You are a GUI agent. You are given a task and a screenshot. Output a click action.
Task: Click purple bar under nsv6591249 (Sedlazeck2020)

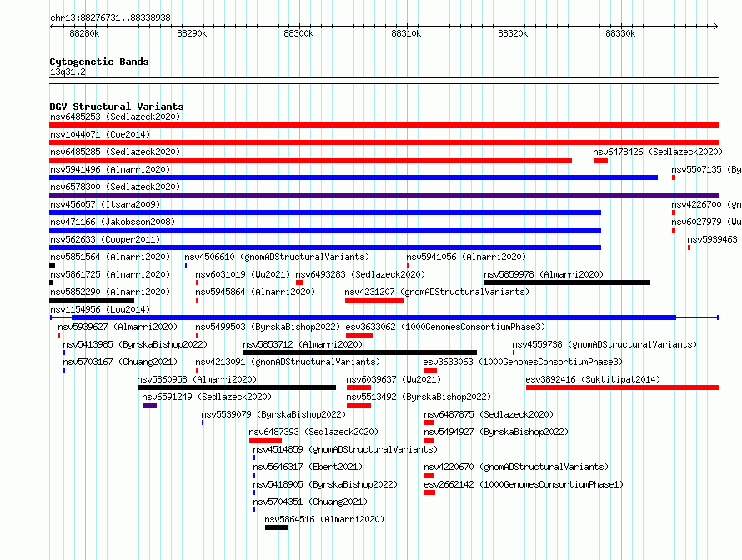pos(149,405)
